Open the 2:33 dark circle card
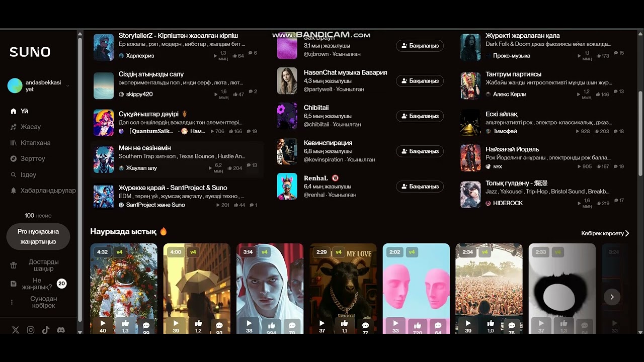 tap(562, 289)
